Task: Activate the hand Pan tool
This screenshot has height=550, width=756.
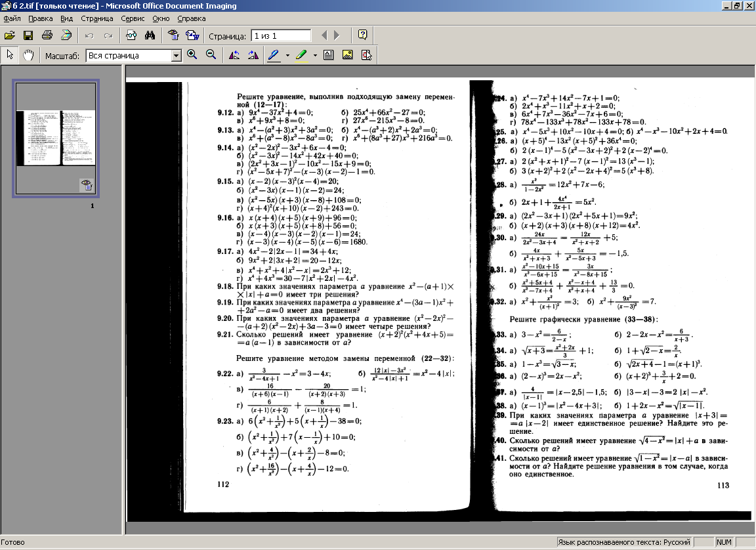Action: click(28, 55)
